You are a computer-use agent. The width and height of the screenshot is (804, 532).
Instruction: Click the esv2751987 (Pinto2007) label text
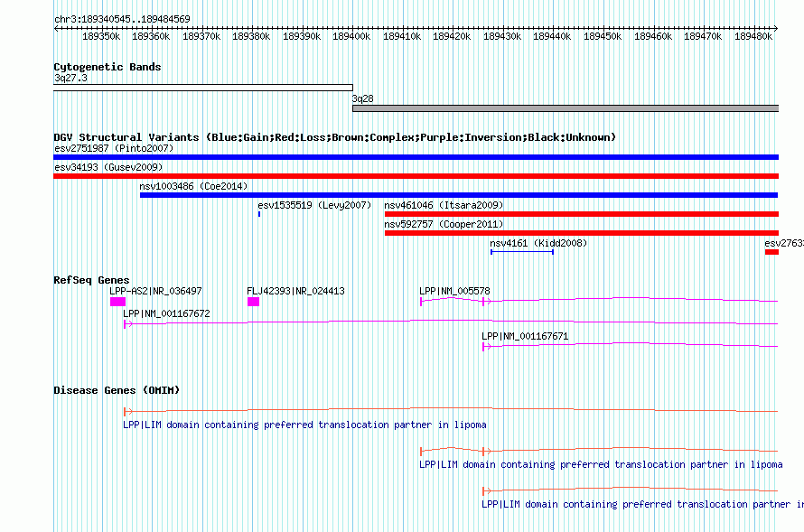click(114, 149)
